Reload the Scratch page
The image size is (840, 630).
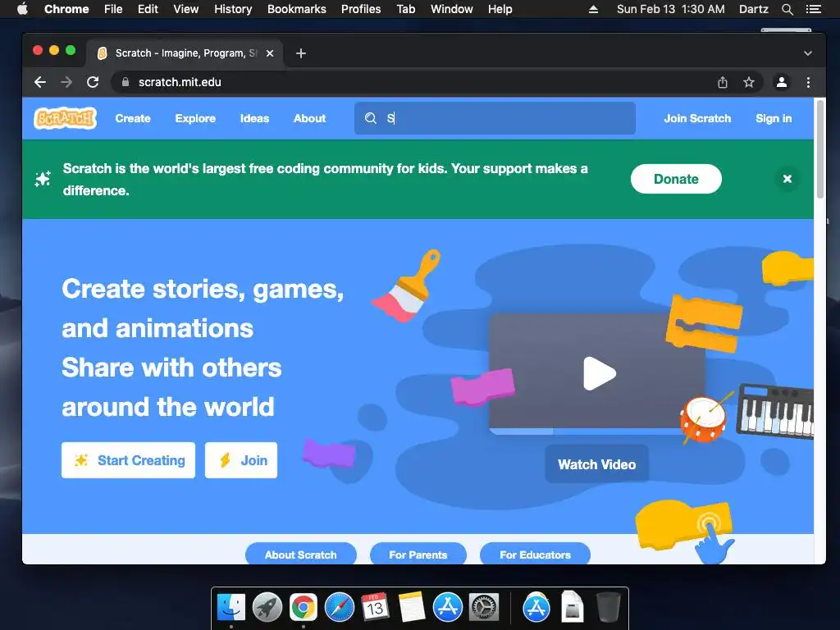(x=93, y=82)
